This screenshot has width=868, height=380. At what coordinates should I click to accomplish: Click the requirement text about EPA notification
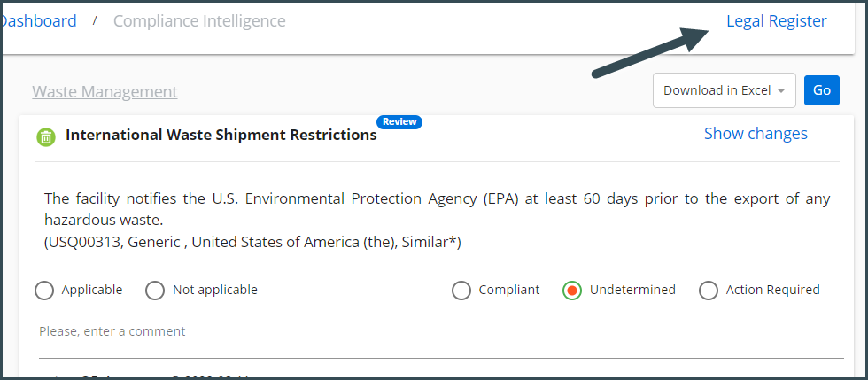(437, 209)
